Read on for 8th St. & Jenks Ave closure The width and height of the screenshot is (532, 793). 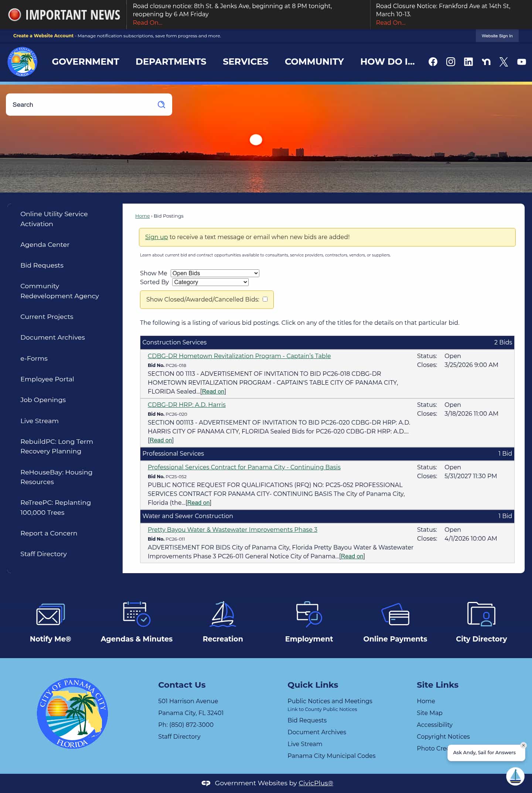pyautogui.click(x=147, y=23)
